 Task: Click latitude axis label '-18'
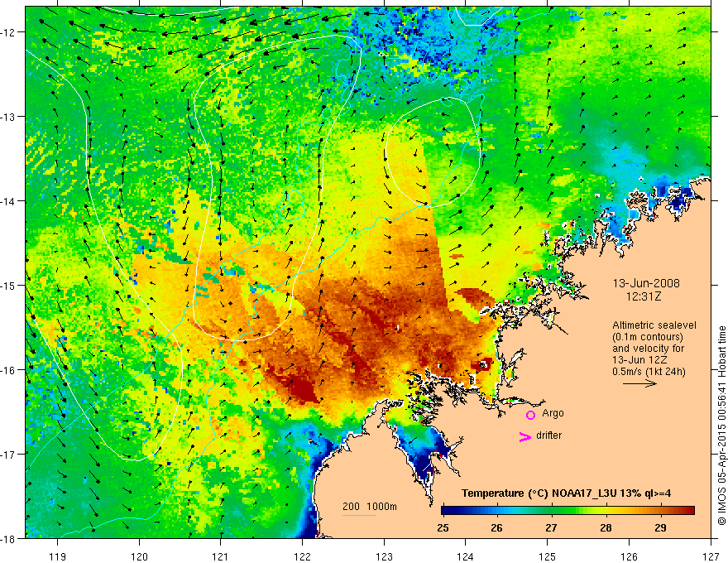tap(9, 538)
